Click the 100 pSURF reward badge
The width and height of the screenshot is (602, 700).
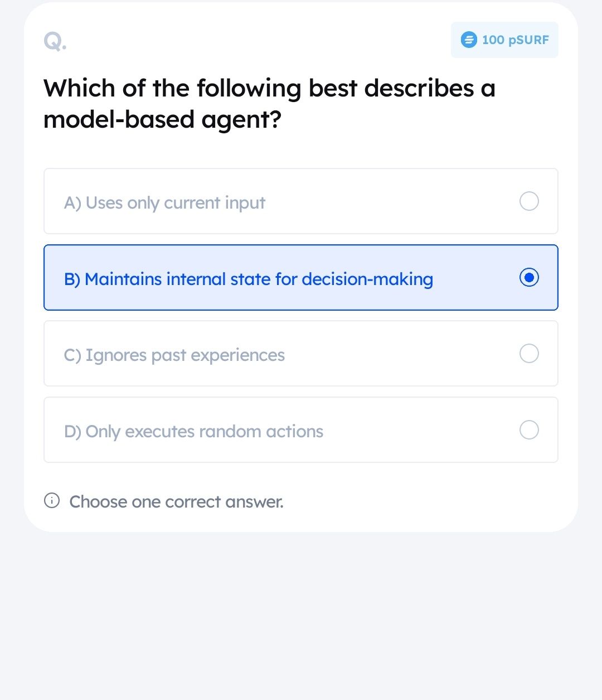click(503, 40)
